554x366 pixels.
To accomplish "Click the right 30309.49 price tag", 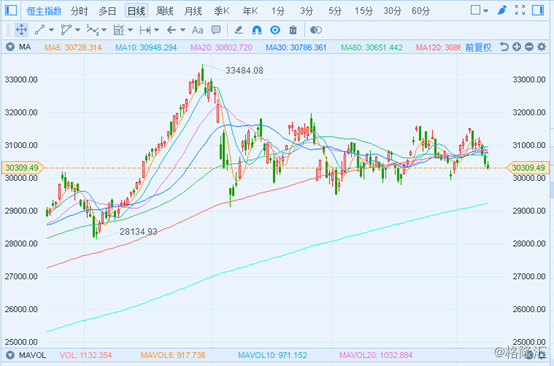I will click(529, 167).
